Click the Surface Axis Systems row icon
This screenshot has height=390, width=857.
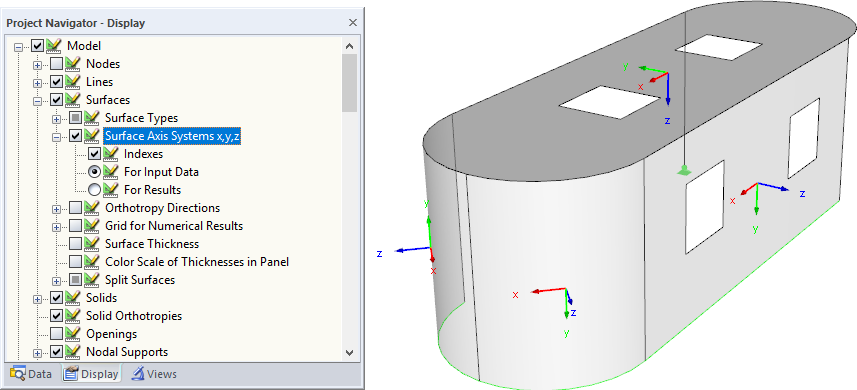click(x=92, y=136)
